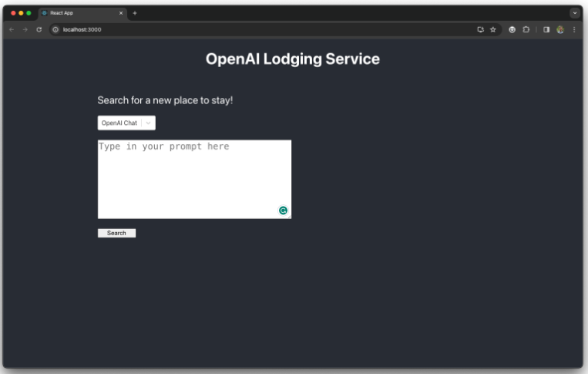This screenshot has height=374, width=588.
Task: Click the mask extension icon in toolbar
Action: [512, 29]
